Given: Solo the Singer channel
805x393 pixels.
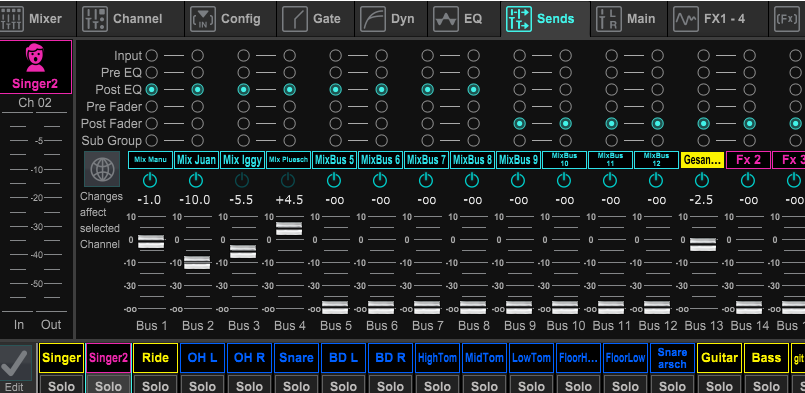Looking at the screenshot, I should point(61,385).
